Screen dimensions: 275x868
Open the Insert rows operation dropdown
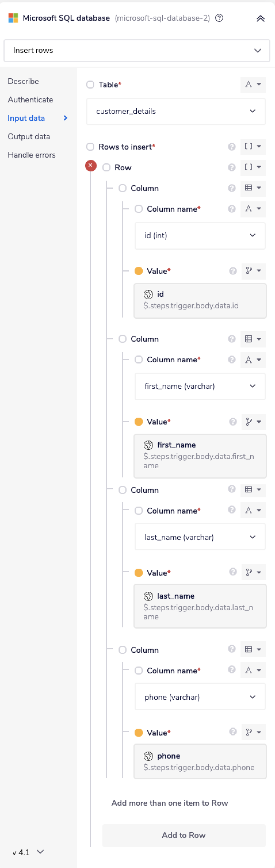click(137, 51)
